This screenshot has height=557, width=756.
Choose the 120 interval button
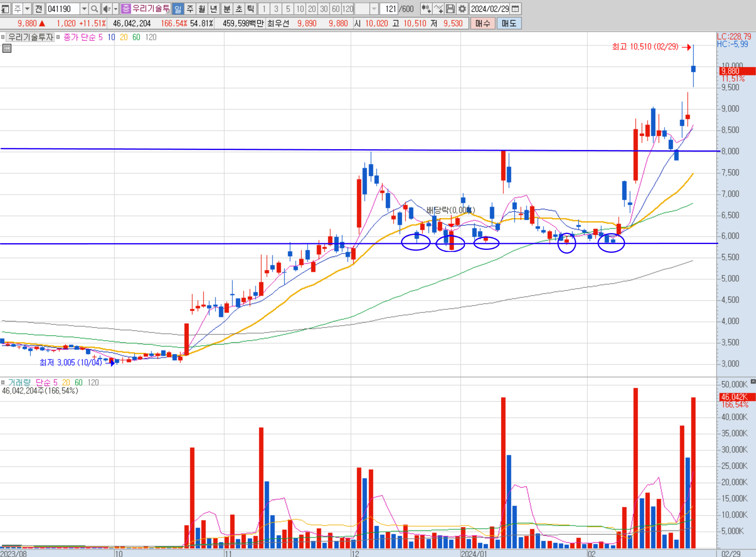pos(348,9)
